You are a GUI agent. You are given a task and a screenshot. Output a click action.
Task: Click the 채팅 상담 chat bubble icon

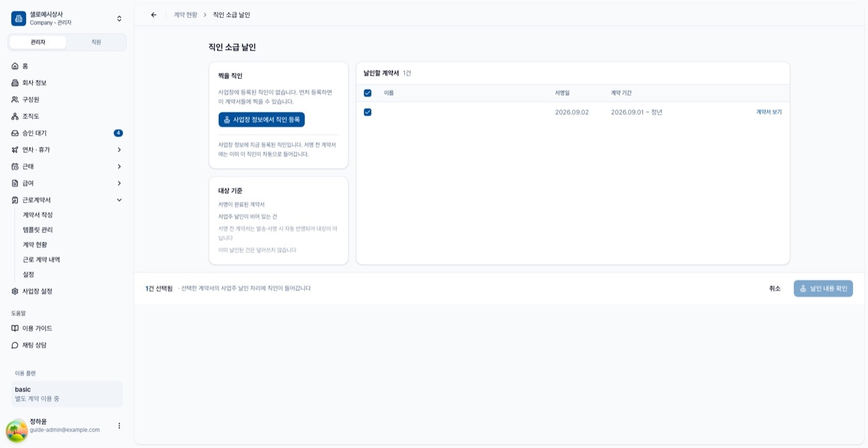pyautogui.click(x=15, y=345)
